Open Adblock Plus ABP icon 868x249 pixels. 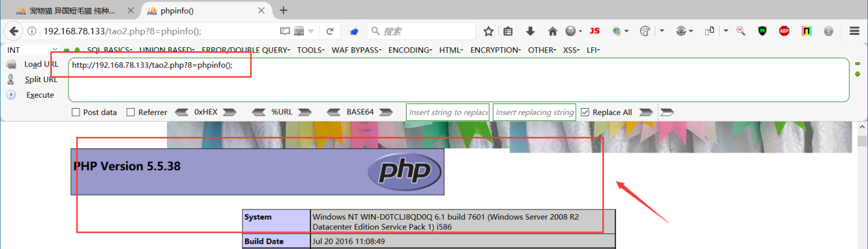click(x=784, y=31)
